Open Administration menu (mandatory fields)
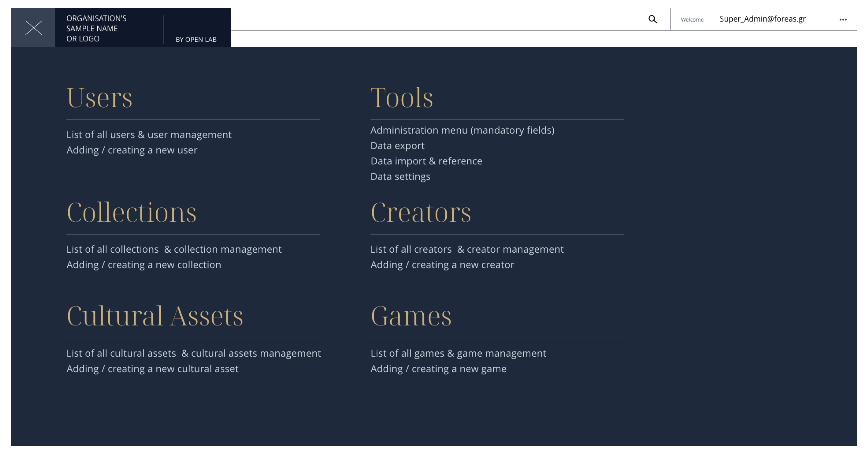The height and width of the screenshot is (453, 868). pyautogui.click(x=462, y=130)
